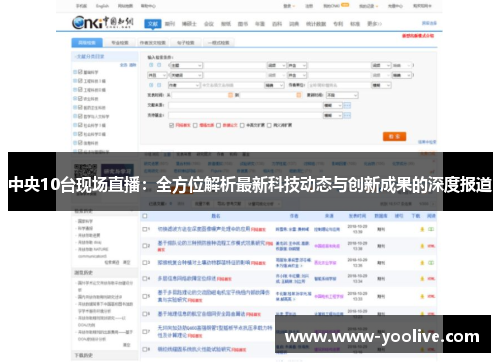Toggle the 基础科学 category checkbox
This screenshot has width=500, height=362.
point(80,72)
